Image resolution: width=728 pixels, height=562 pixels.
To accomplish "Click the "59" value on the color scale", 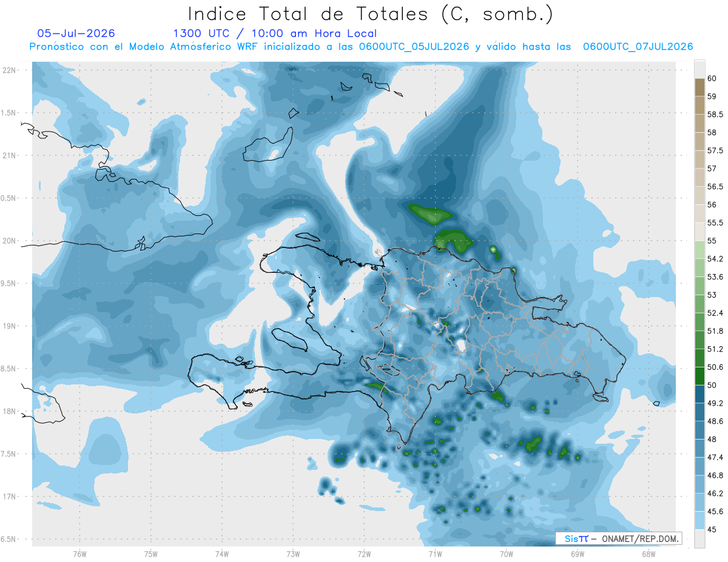I will [712, 96].
